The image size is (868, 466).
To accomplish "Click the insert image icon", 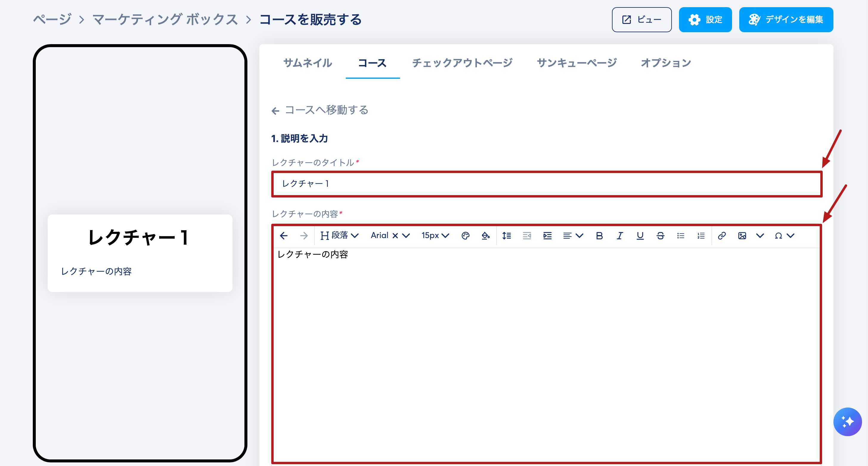I will pos(742,236).
